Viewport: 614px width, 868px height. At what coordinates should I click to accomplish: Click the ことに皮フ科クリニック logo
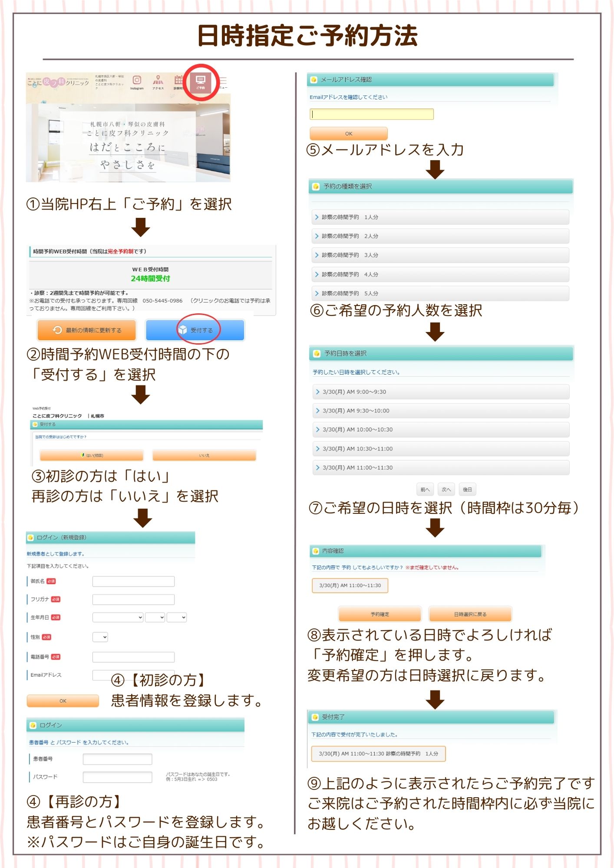coord(58,82)
